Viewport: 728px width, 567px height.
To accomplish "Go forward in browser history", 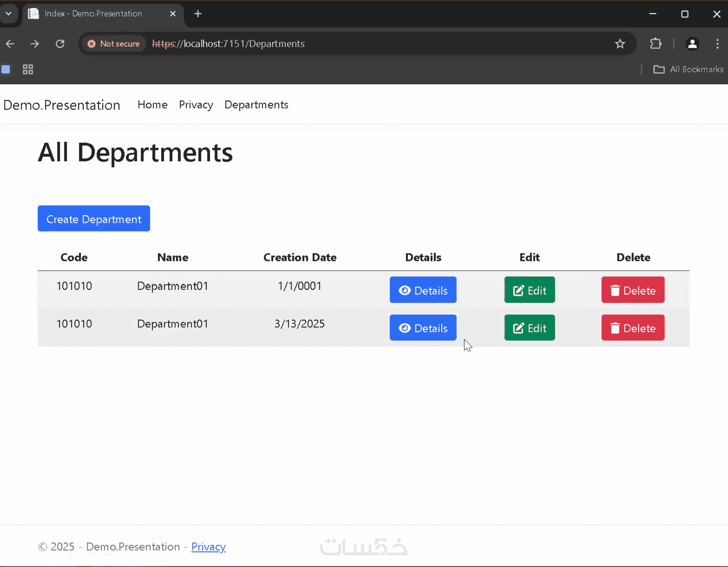I will [x=35, y=44].
